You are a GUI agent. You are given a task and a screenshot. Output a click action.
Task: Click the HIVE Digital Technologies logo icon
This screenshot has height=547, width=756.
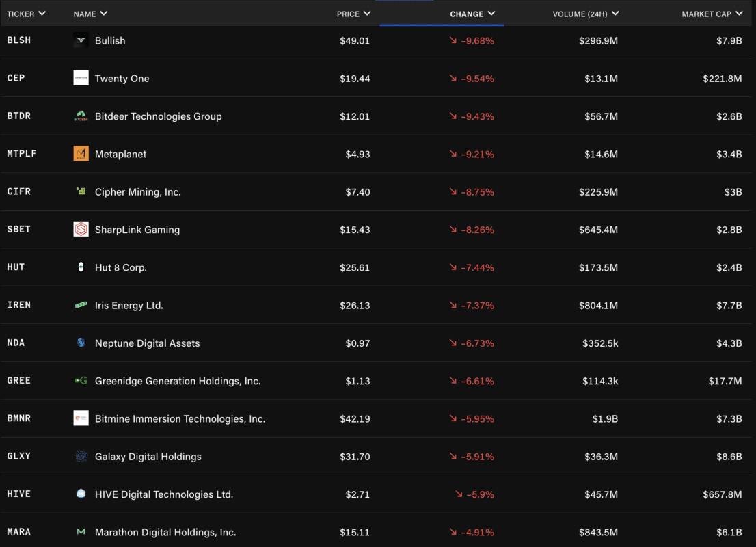coord(81,494)
